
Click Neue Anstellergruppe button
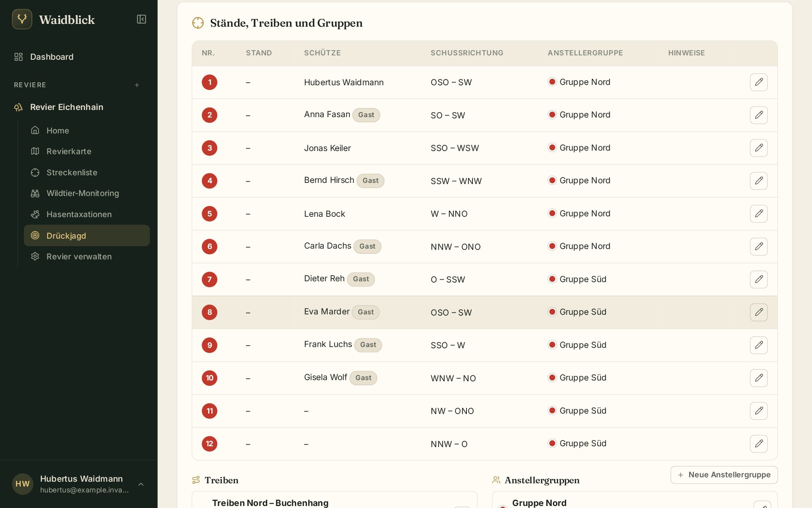click(724, 475)
